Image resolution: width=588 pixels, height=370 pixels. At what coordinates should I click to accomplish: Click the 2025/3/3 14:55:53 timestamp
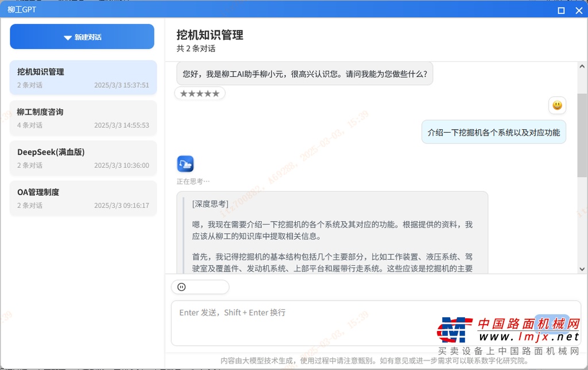[122, 125]
